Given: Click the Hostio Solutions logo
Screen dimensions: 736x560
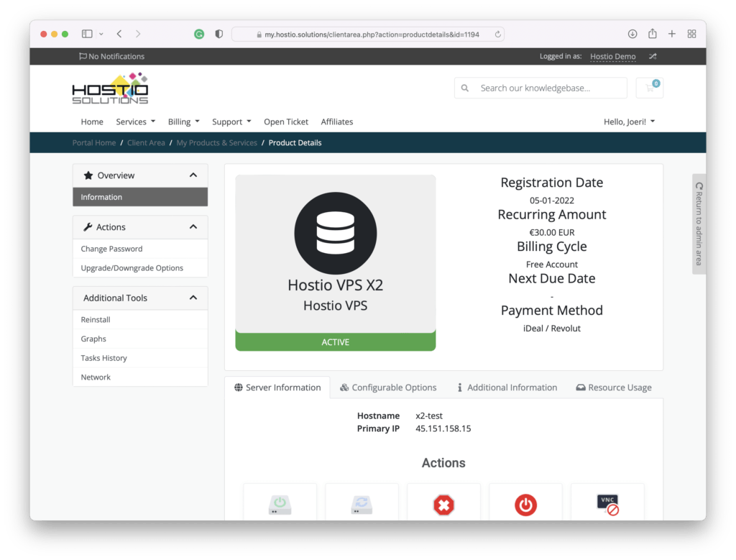Looking at the screenshot, I should pyautogui.click(x=110, y=88).
